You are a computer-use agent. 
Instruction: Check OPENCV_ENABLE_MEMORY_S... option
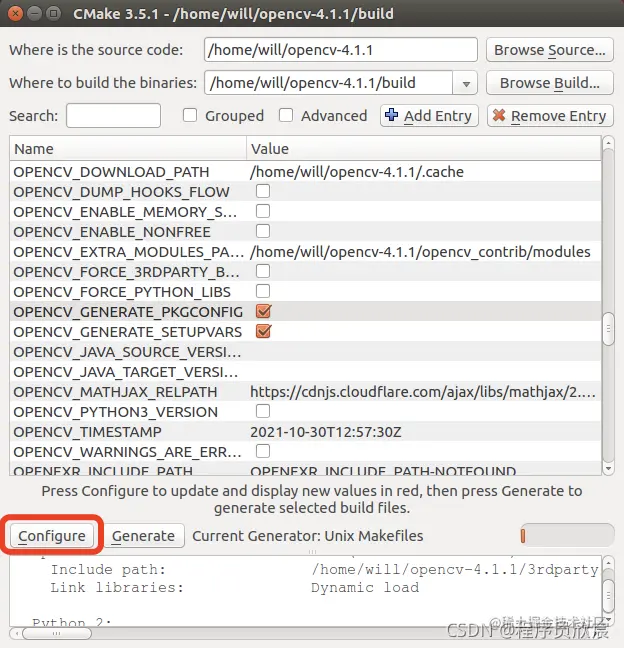click(263, 211)
